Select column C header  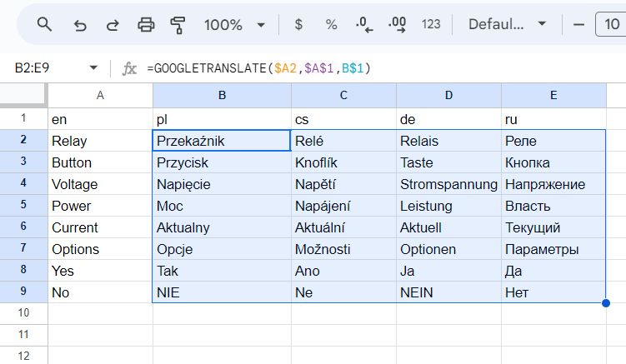(343, 96)
